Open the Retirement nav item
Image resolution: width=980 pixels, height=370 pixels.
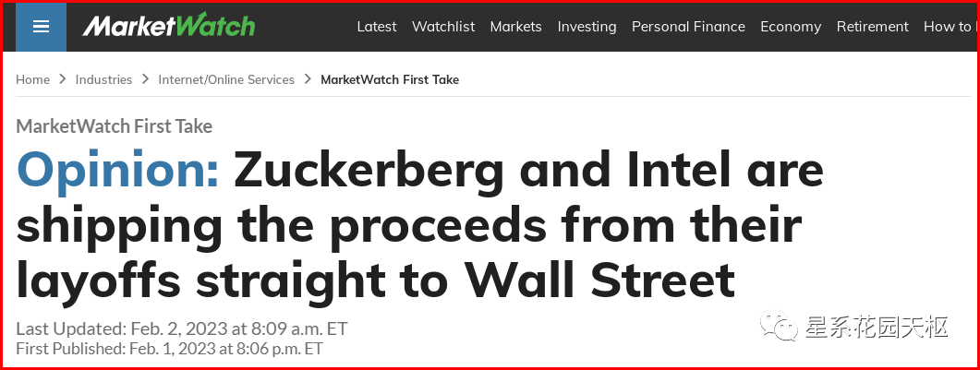[873, 27]
